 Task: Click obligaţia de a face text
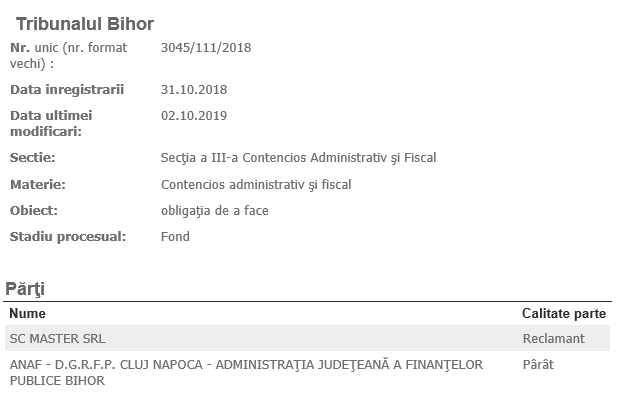coord(215,211)
